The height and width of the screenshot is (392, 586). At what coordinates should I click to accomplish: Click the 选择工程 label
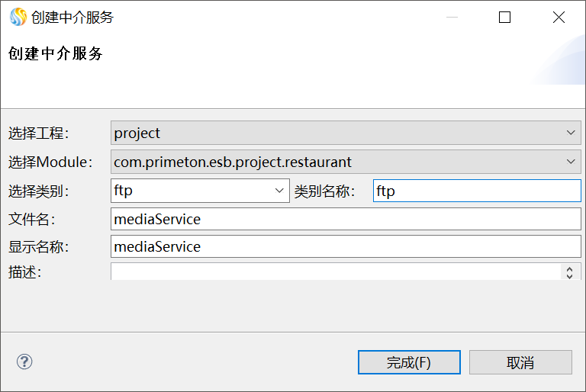(38, 133)
